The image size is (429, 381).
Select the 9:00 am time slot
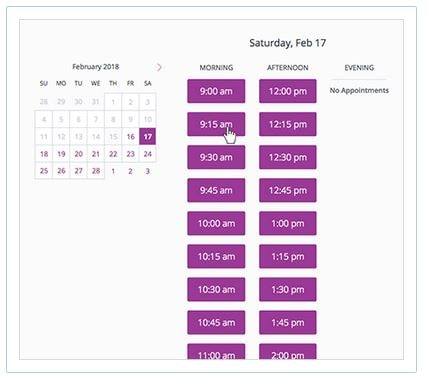point(216,91)
